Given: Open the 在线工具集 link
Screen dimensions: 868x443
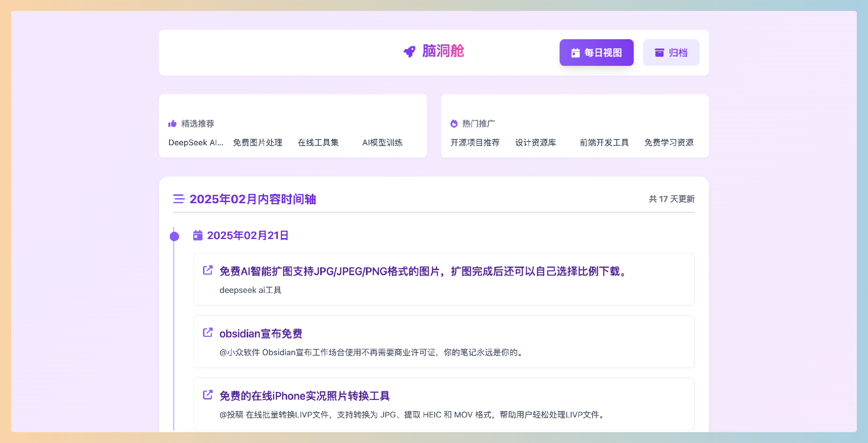Looking at the screenshot, I should point(318,143).
